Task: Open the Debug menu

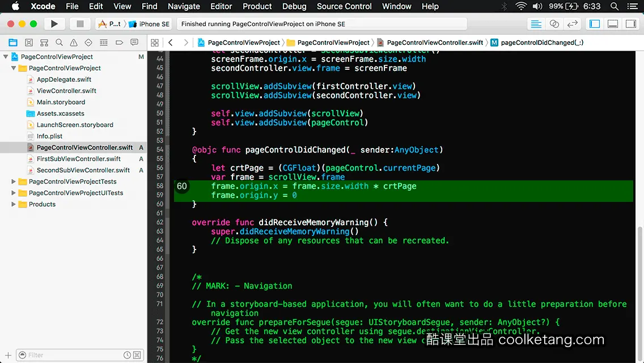Action: click(x=294, y=6)
